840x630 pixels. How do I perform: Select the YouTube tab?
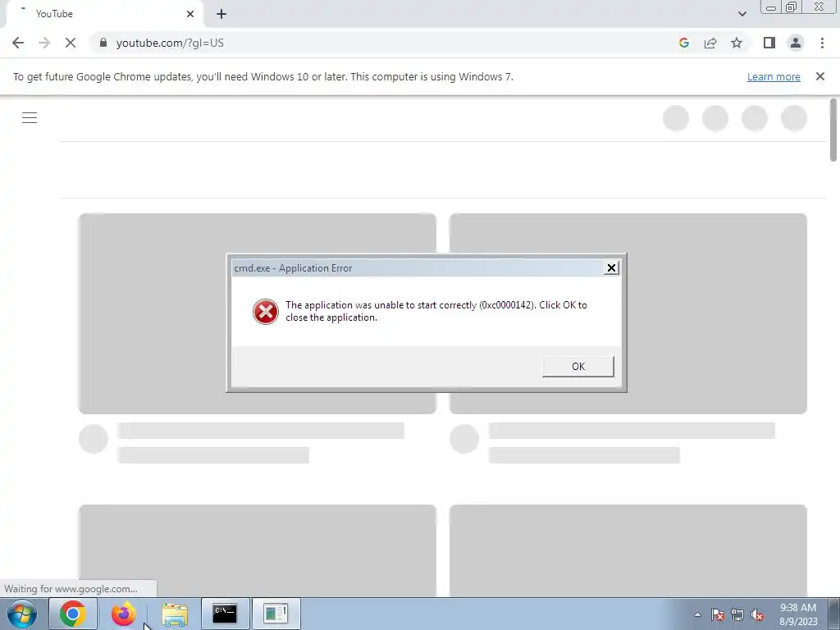tap(104, 14)
